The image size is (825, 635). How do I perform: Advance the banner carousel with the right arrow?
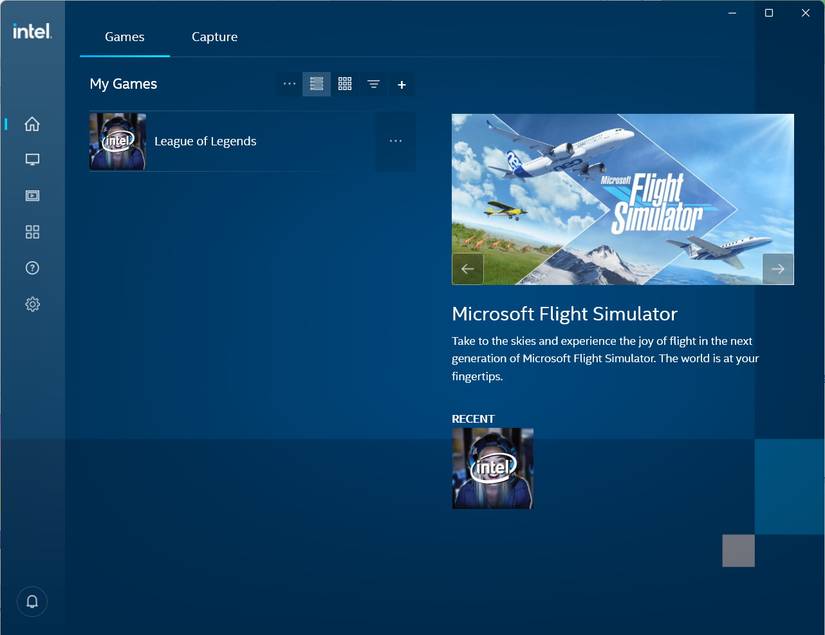pos(777,268)
